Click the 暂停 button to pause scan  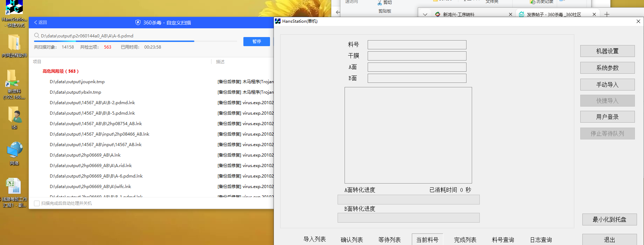[257, 41]
